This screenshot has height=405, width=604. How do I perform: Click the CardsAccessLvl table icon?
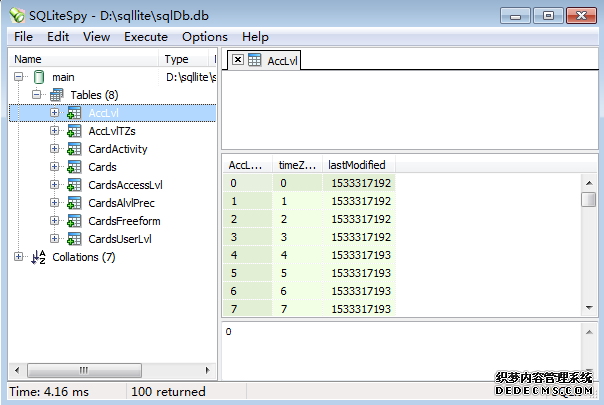(x=74, y=185)
